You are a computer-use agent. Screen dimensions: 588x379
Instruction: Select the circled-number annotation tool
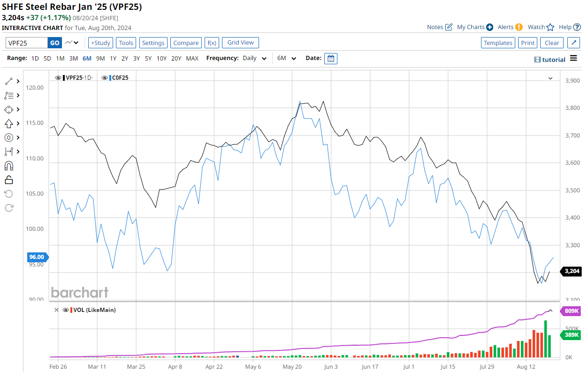point(8,137)
